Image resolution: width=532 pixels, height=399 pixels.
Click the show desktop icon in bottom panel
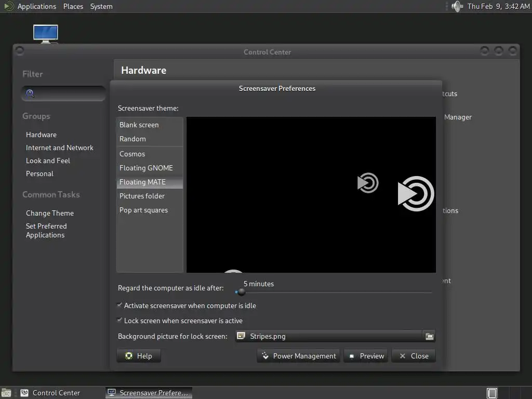point(6,393)
